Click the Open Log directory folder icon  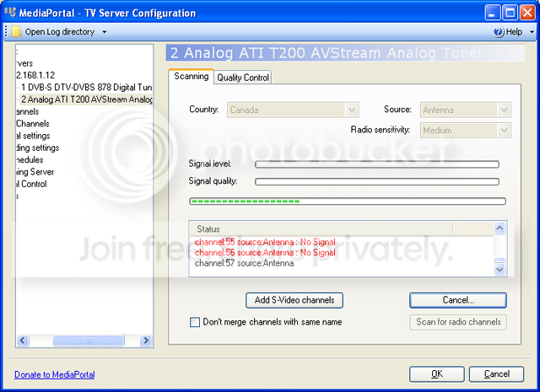(x=16, y=32)
